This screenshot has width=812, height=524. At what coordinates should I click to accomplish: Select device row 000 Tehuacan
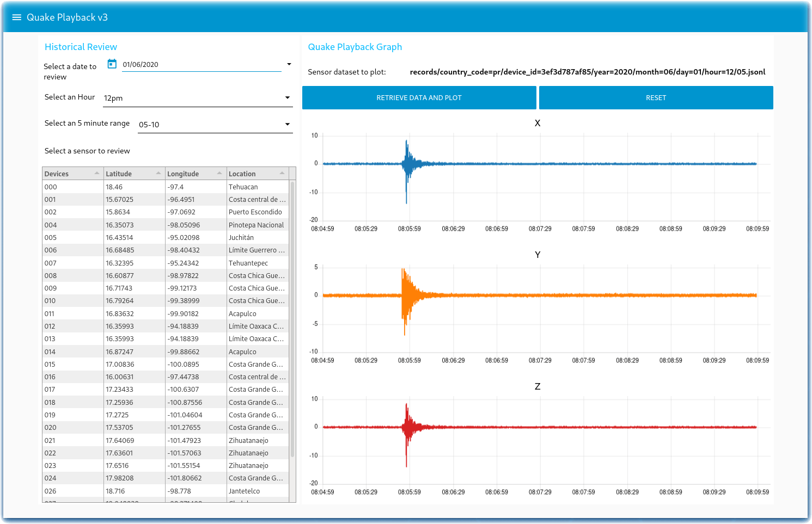[x=165, y=187]
